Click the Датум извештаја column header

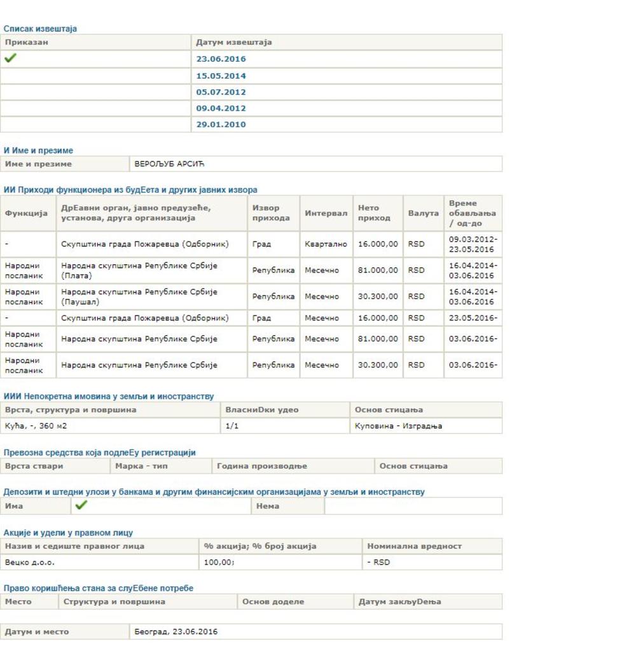[234, 43]
